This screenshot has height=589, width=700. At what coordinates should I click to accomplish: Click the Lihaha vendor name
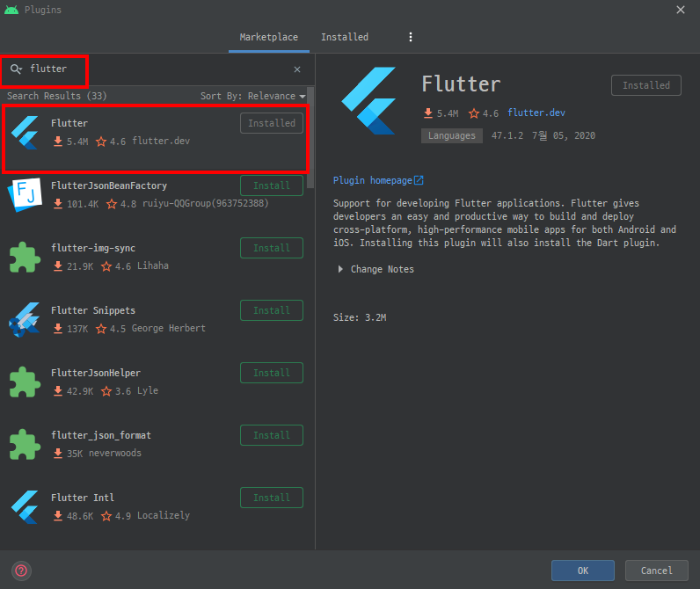pyautogui.click(x=153, y=266)
